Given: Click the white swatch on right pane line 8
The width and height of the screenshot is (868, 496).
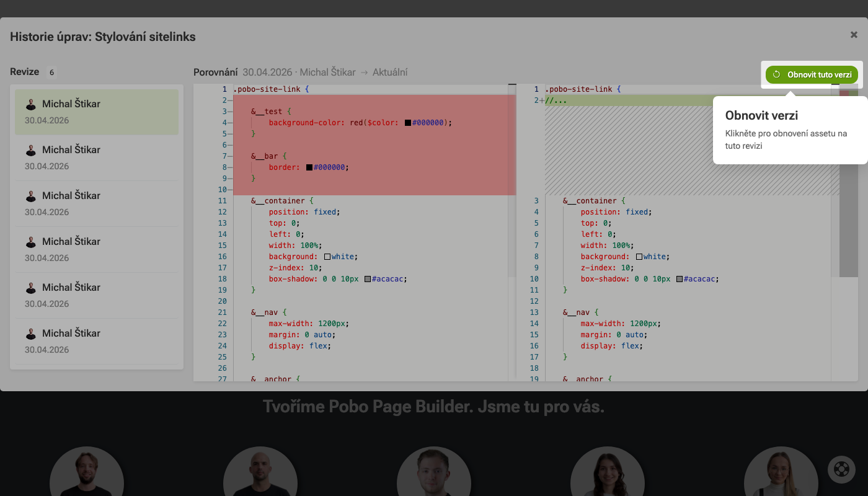Looking at the screenshot, I should [639, 257].
